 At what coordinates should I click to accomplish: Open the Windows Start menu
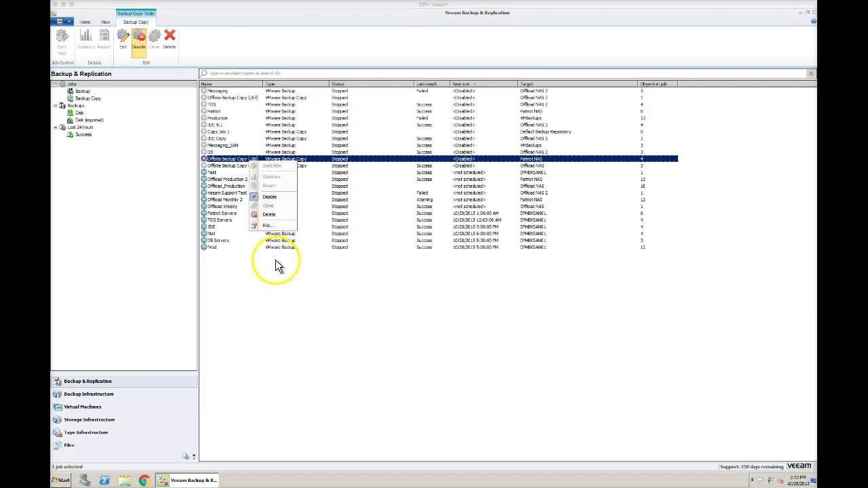pyautogui.click(x=61, y=480)
